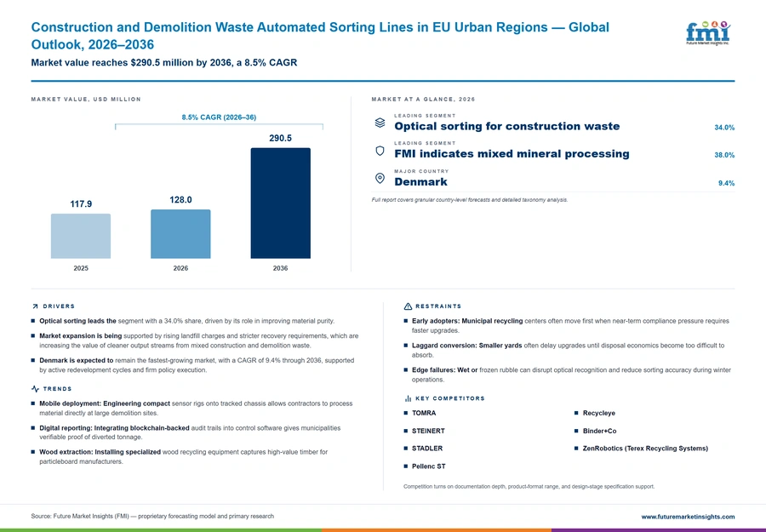Click the Optical sorting leads the bullet
Viewport: 766px width, 532px height.
(186, 321)
